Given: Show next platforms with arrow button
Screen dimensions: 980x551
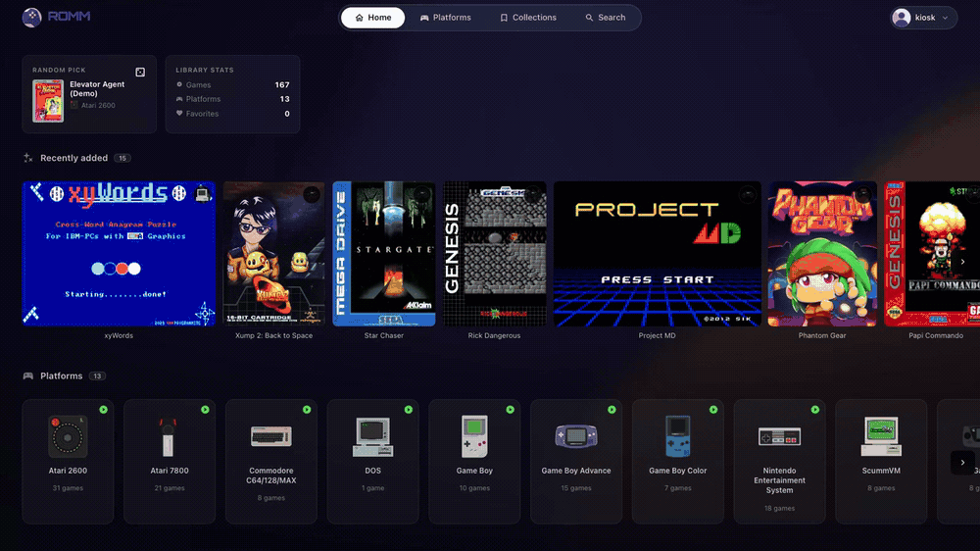Looking at the screenshot, I should click(962, 463).
